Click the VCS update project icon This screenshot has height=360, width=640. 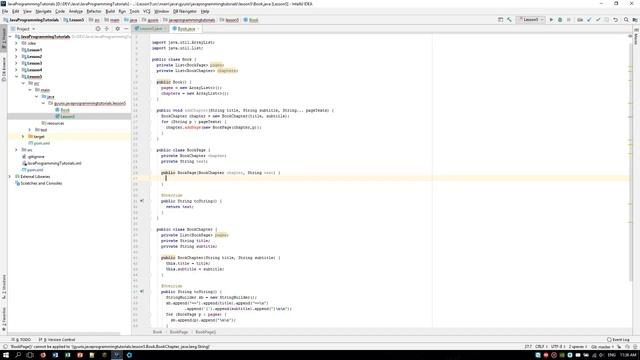589,20
